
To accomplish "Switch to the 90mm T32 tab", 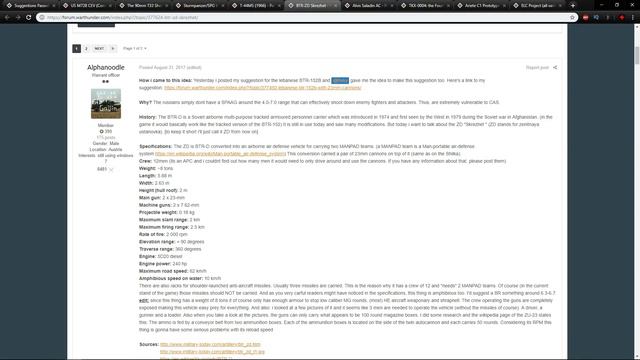I will pyautogui.click(x=143, y=6).
